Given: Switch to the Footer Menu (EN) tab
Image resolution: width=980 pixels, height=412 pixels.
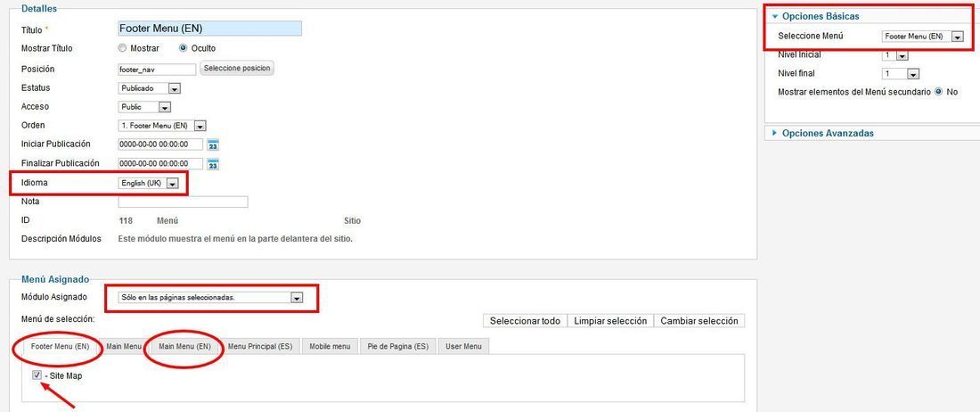Looking at the screenshot, I should 60,346.
